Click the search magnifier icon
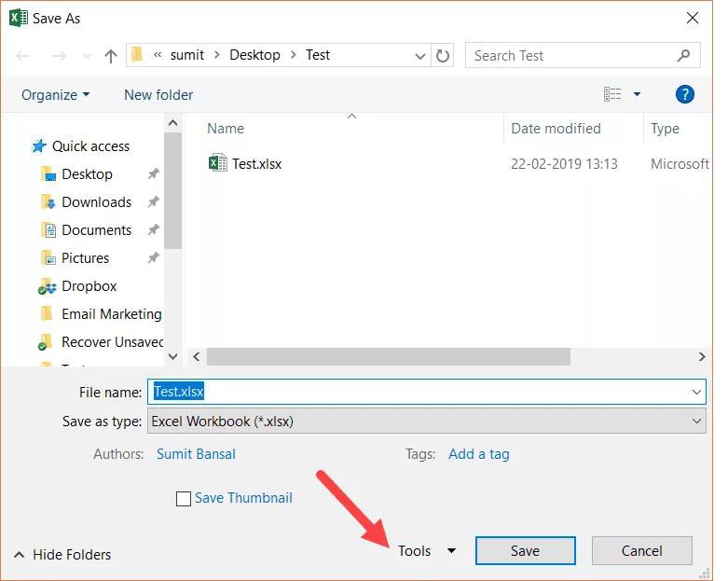The image size is (728, 581). coord(683,56)
